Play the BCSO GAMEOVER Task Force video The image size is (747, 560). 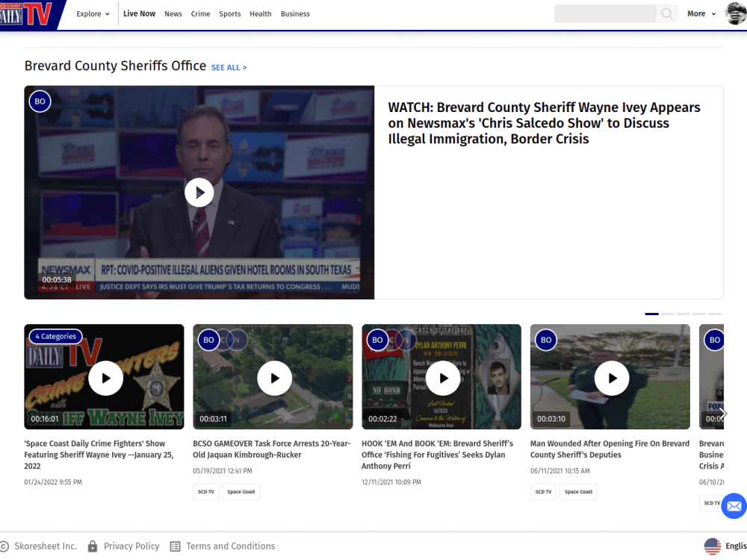tap(274, 378)
